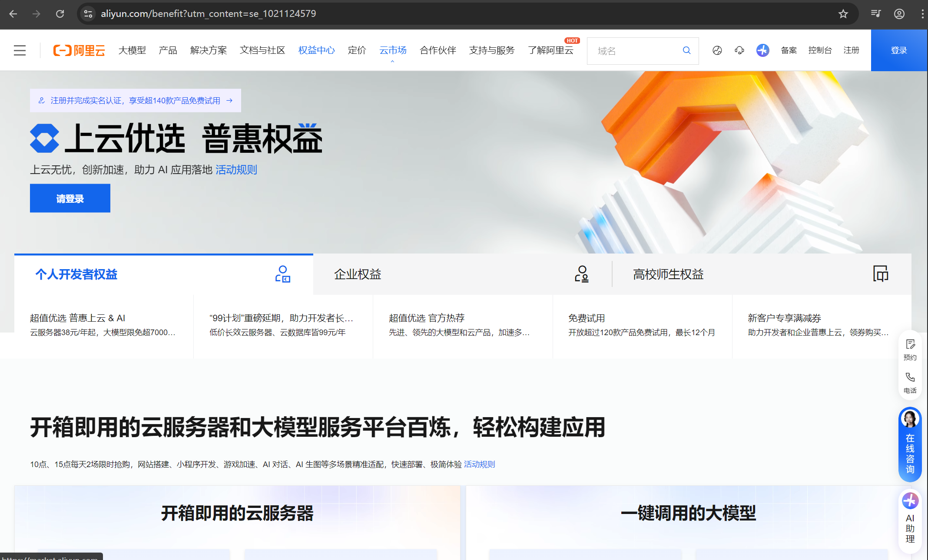Image resolution: width=928 pixels, height=560 pixels.
Task: Open the 控制台 link
Action: tap(820, 50)
